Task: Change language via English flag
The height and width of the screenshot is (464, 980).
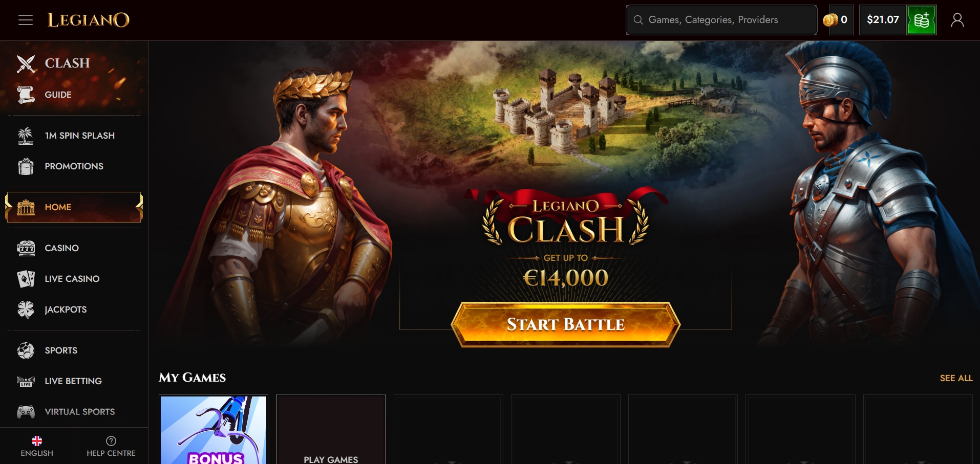Action: coord(37,441)
